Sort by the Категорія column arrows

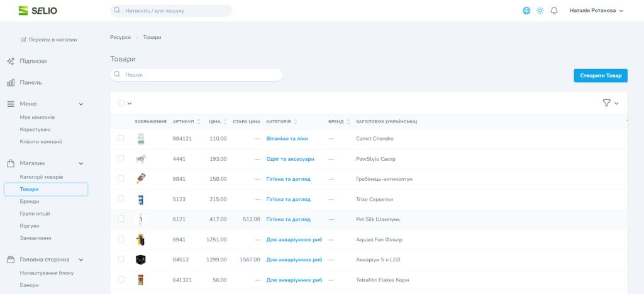pos(296,122)
